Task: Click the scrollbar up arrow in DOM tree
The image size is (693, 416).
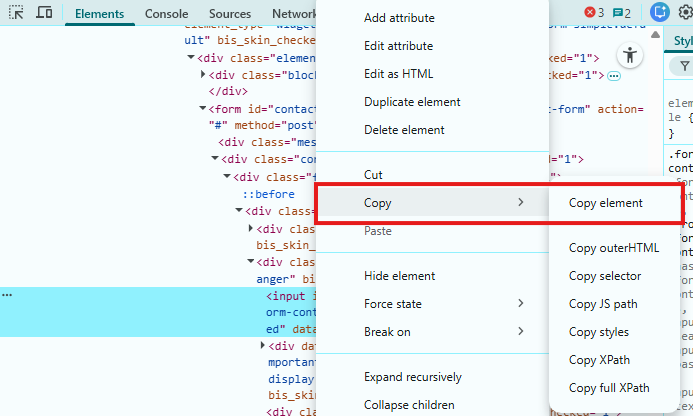Action: click(655, 34)
